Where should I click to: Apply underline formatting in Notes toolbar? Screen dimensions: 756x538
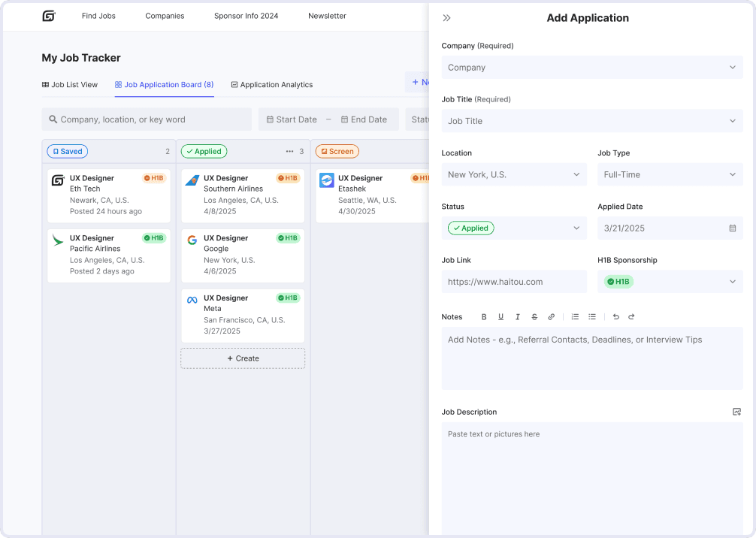(x=500, y=317)
